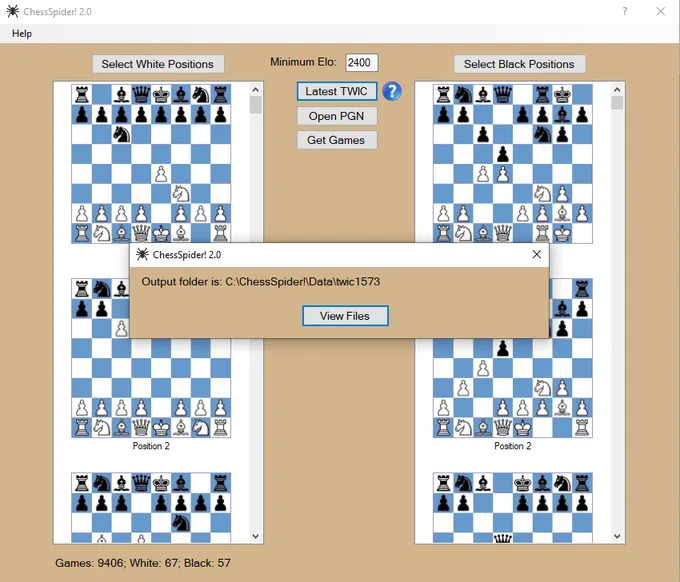Screen dimensions: 680x582
Task: Click the Position 2 label under black board
Action: pyautogui.click(x=513, y=446)
